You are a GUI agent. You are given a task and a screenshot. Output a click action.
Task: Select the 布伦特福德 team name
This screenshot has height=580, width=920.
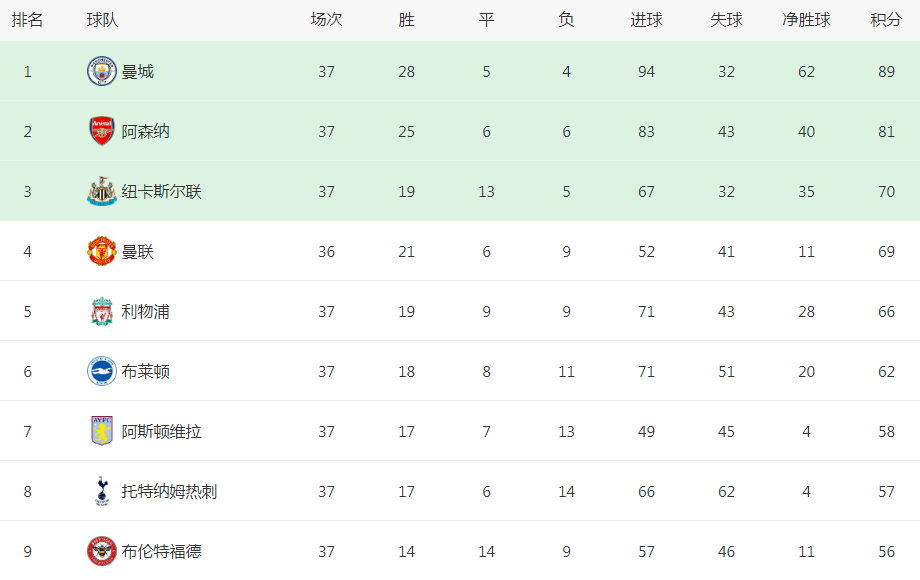[x=161, y=551]
